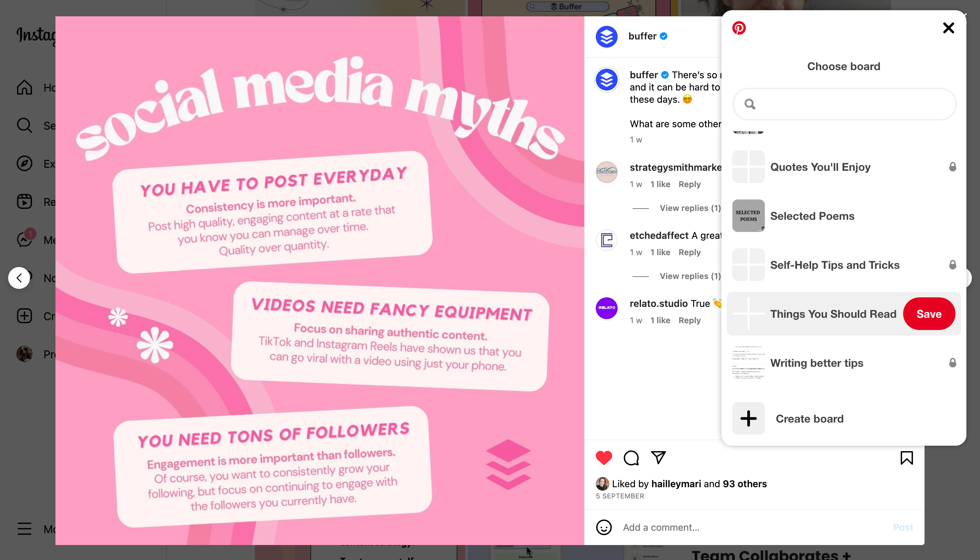Select 'Create board' option

(x=811, y=419)
